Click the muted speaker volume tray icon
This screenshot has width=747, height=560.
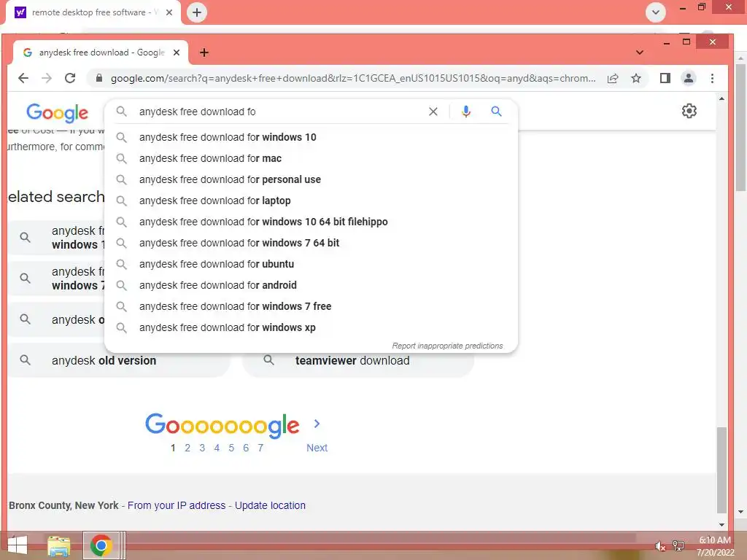[659, 546]
